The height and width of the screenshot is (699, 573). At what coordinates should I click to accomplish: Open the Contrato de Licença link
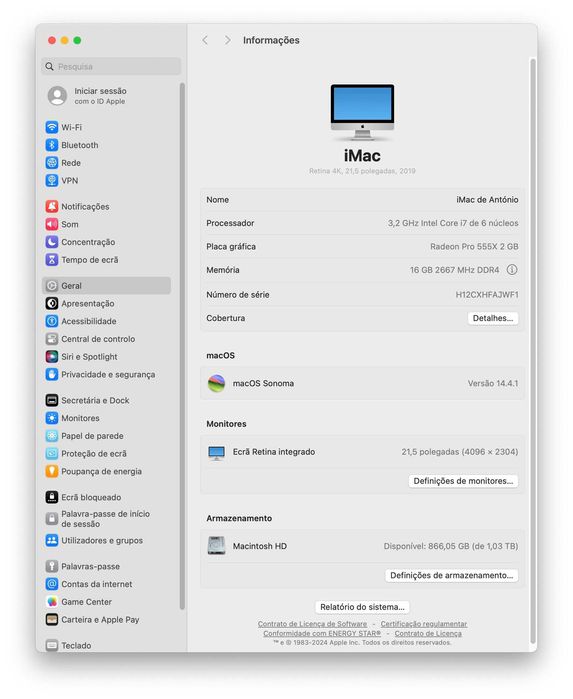coord(428,633)
